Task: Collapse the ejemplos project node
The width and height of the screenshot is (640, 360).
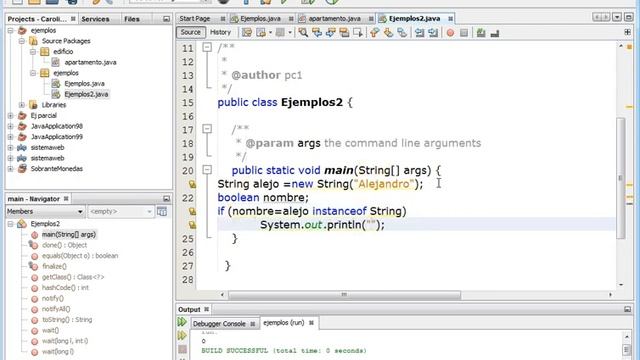Action: 11,31
